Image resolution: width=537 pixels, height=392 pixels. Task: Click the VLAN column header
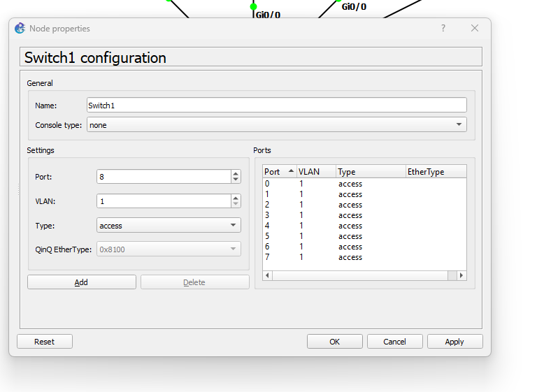tap(316, 171)
